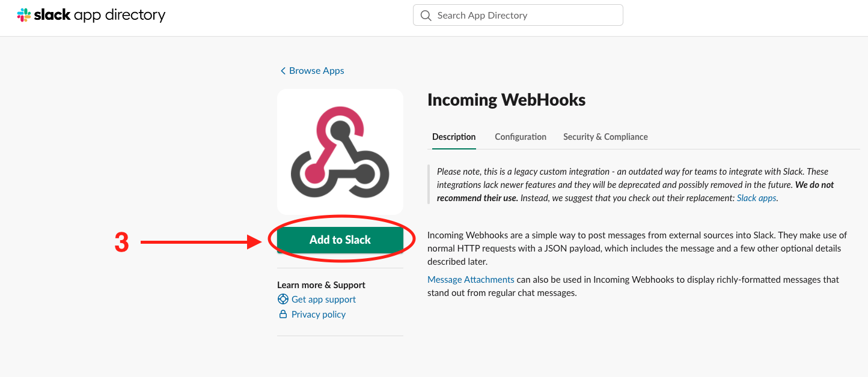Click the Slack hashtag logo icon

tap(24, 16)
